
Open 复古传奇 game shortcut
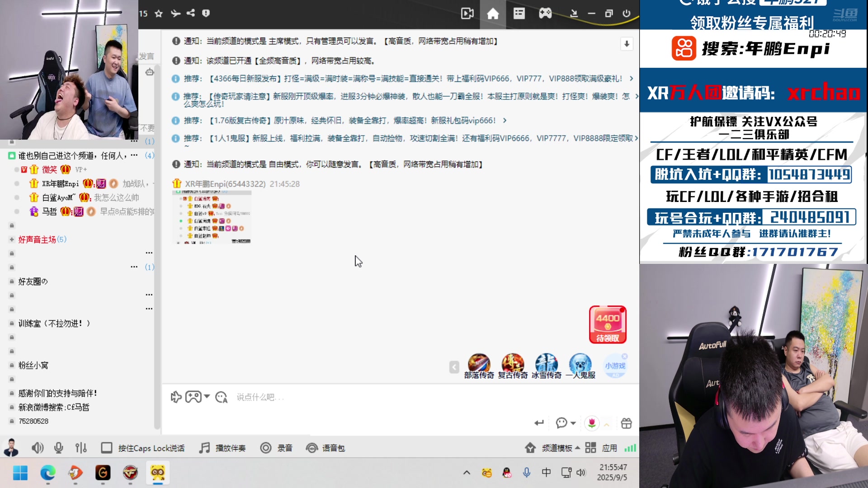coord(513,366)
